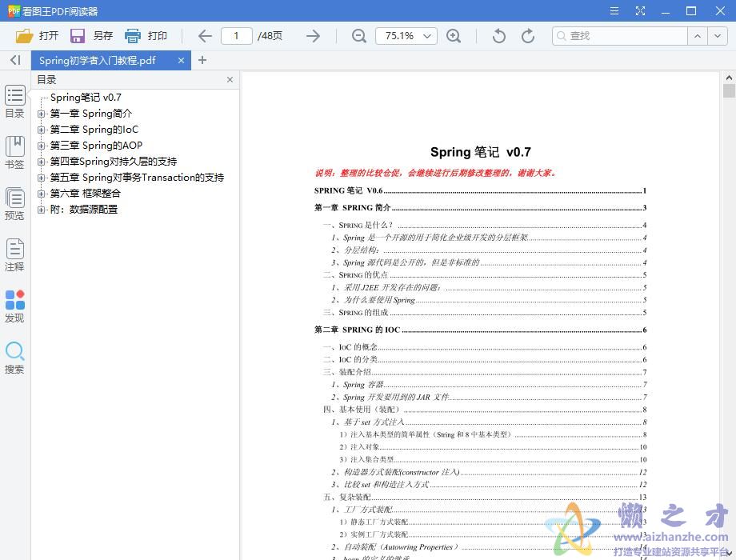Expand 附：数据源配置 in the outline
Viewport: 736px width, 560px height.
click(42, 210)
